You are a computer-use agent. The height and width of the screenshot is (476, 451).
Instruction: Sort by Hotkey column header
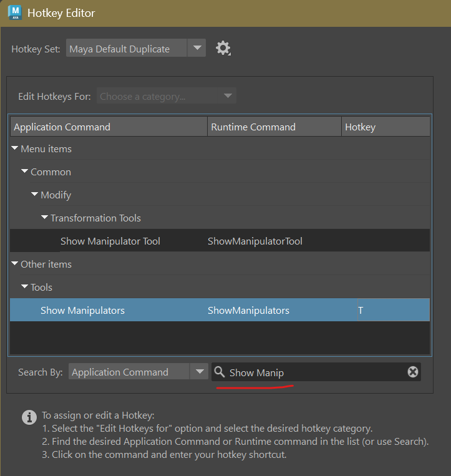pos(386,127)
